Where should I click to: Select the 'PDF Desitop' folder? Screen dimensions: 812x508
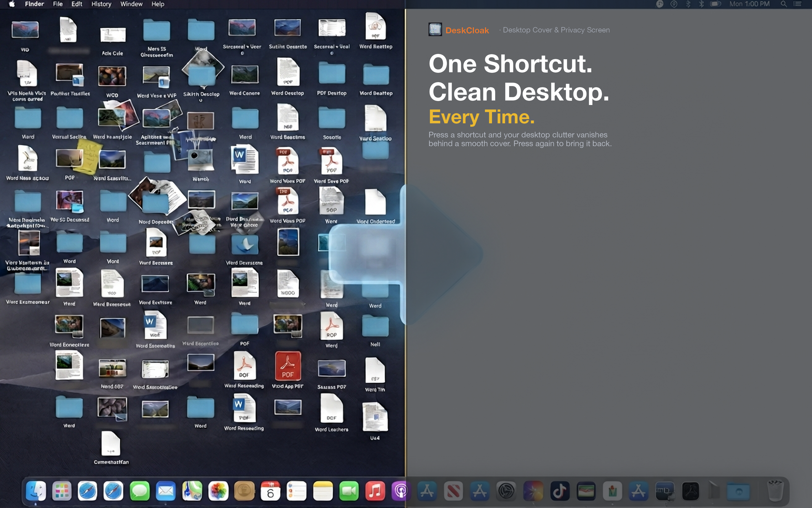coord(332,73)
